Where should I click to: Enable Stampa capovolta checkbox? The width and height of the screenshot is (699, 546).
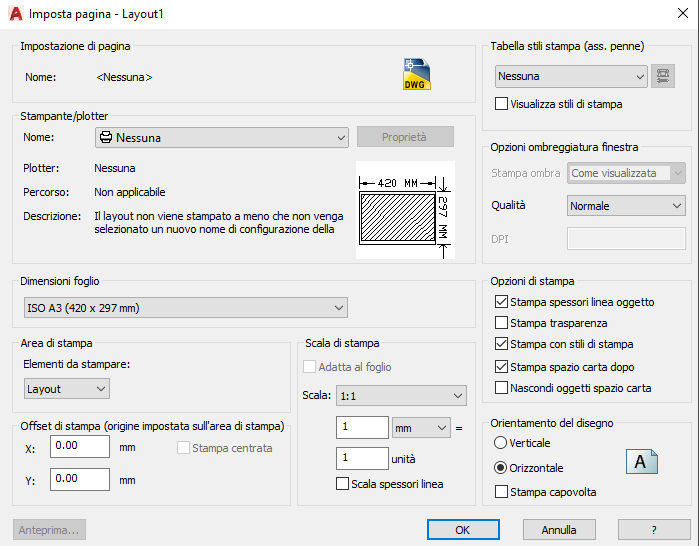[x=502, y=492]
